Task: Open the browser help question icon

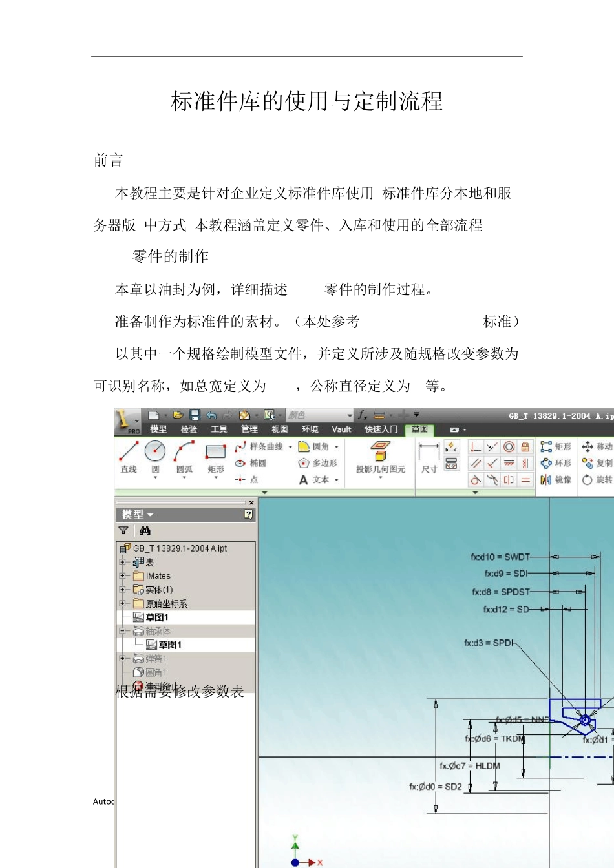Action: tap(248, 514)
